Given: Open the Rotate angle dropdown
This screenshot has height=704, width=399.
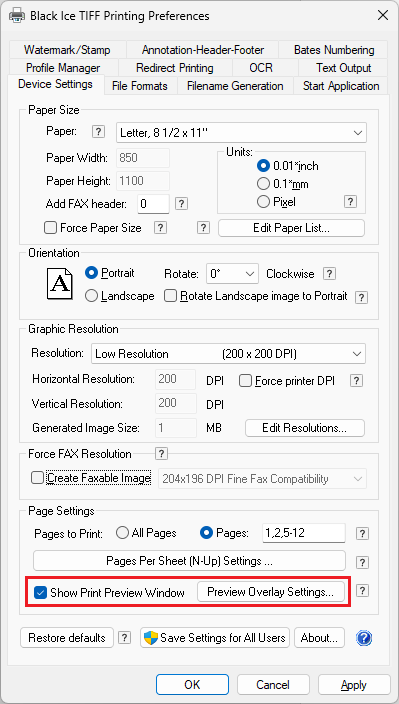Looking at the screenshot, I should (x=232, y=274).
